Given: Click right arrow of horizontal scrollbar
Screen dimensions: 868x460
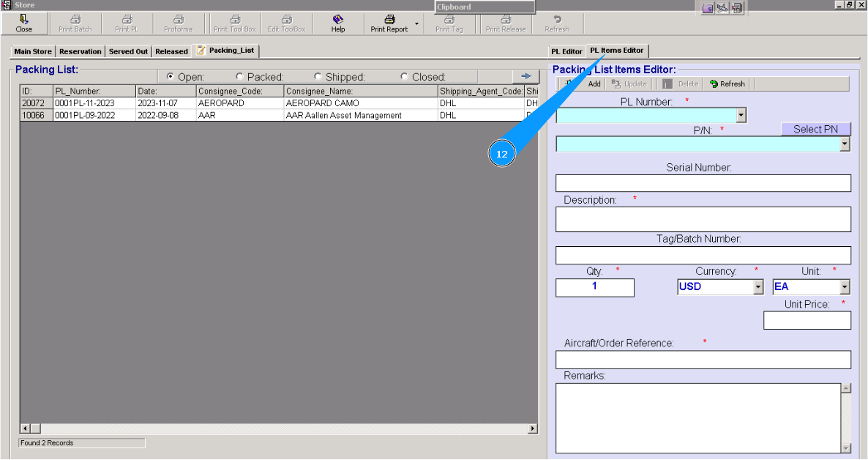Looking at the screenshot, I should [x=533, y=429].
